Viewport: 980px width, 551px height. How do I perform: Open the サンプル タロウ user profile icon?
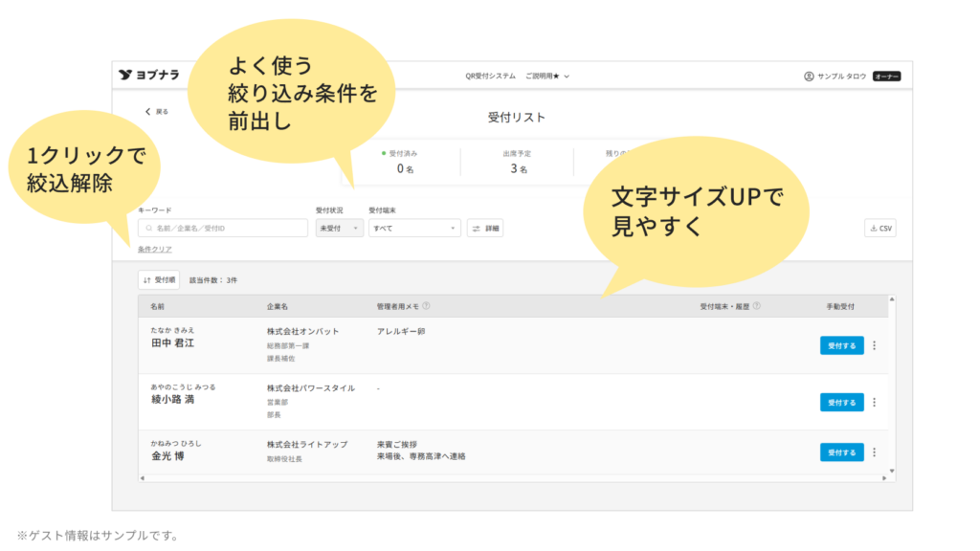(x=809, y=77)
